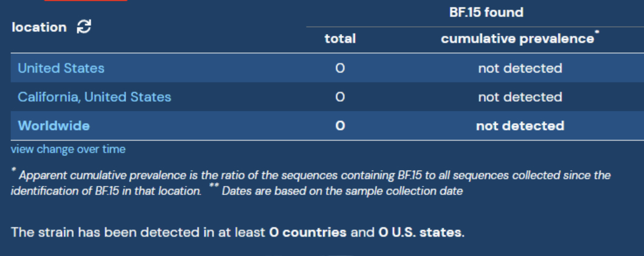
Task: Click the United States total value
Action: click(340, 68)
